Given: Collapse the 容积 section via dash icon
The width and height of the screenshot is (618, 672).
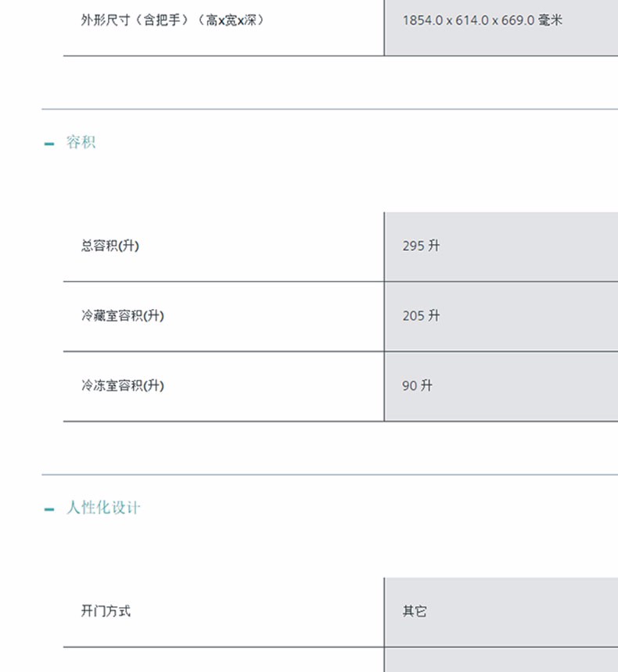Looking at the screenshot, I should coord(49,144).
